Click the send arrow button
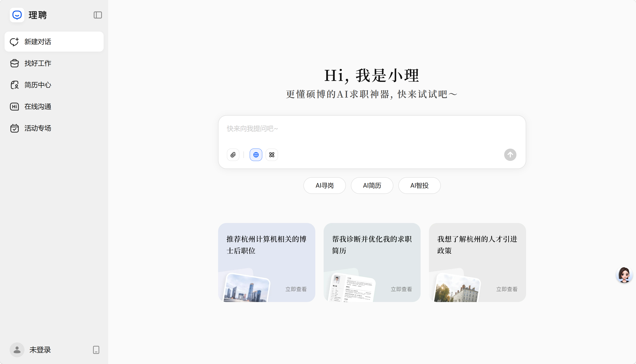 point(510,155)
